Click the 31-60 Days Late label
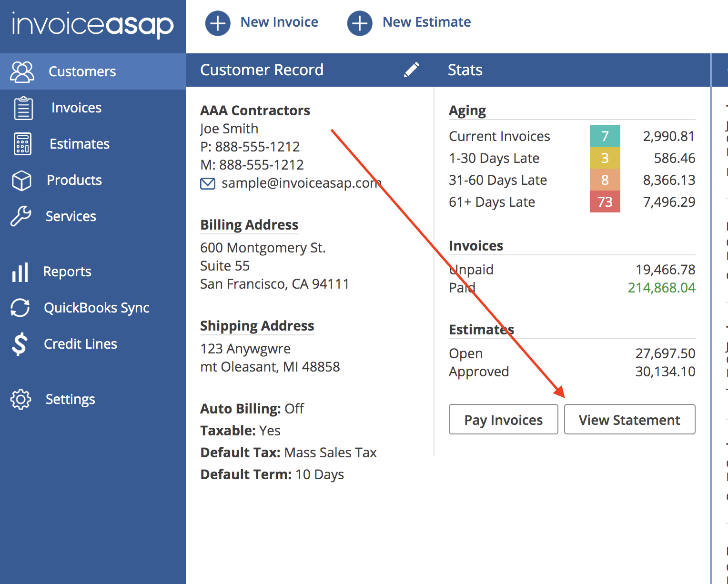 [x=498, y=180]
